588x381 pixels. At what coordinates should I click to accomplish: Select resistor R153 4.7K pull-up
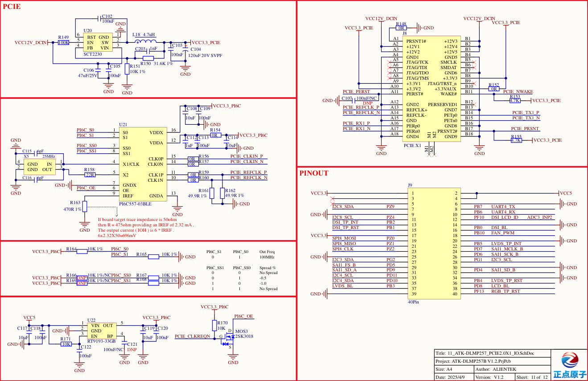pos(515,101)
